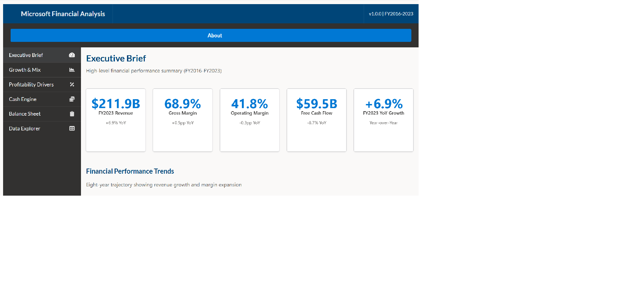Click the table icon beside Data Explorer
This screenshot has height=301, width=644.
coord(72,128)
